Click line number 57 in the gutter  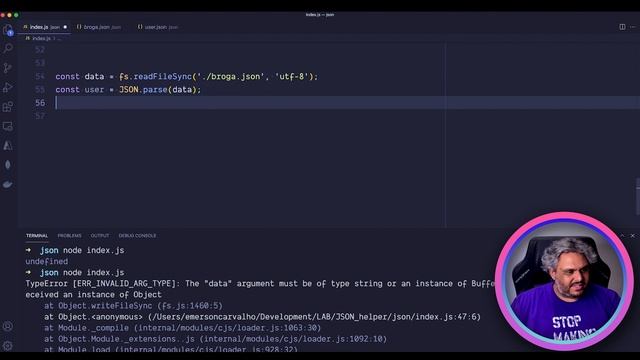click(40, 116)
